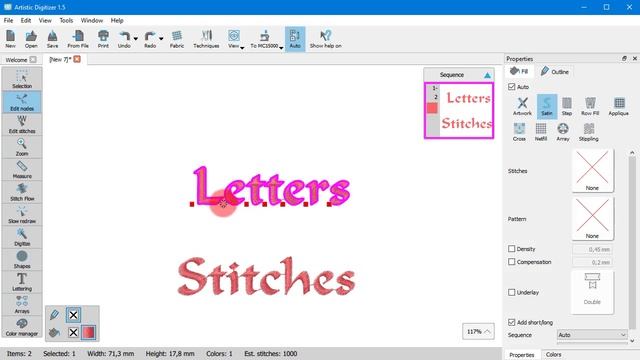Open Techniques toolbar option

coord(206,39)
